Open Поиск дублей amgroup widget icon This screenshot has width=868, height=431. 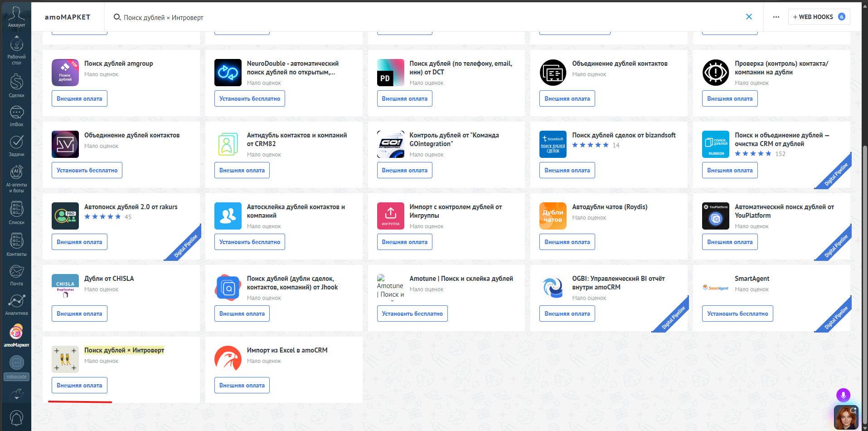[65, 73]
